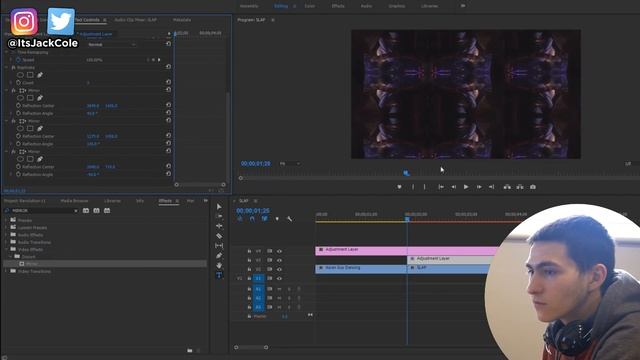Screen dimensions: 640x360
Task: Select the Type tool
Action: (x=219, y=275)
